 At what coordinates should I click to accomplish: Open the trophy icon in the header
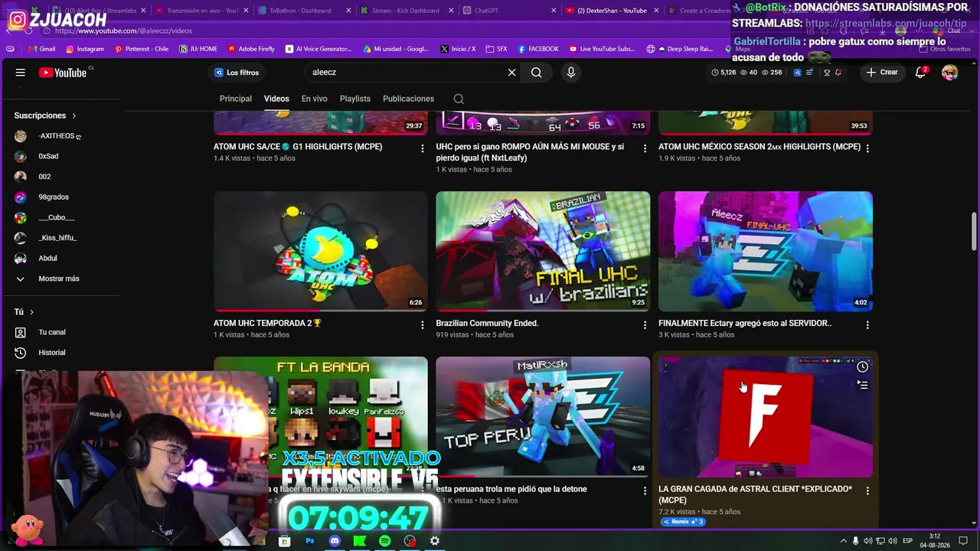[826, 73]
